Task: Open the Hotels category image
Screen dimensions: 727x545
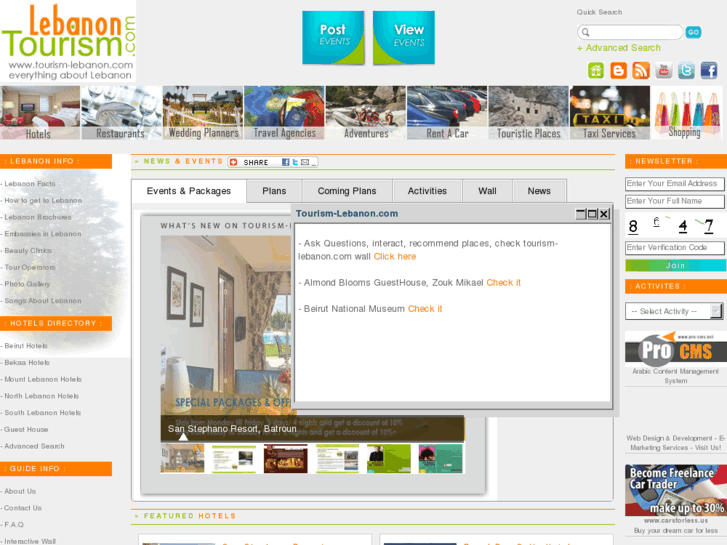Action: coord(40,113)
